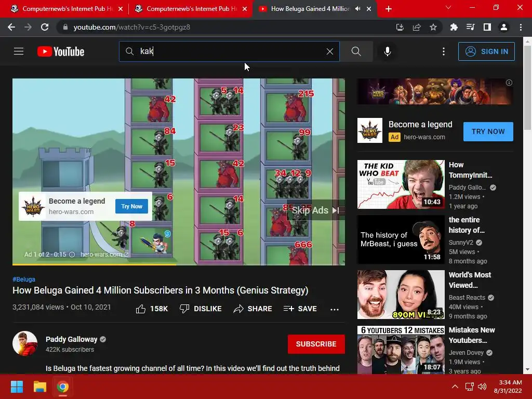Click the #Beluga hashtag
The image size is (532, 399).
click(24, 279)
